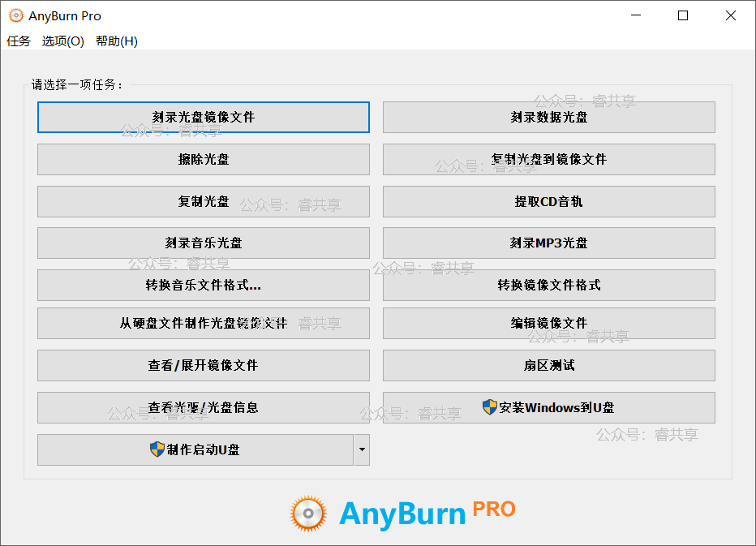Choose 转换镜像文件格式 task
The image size is (756, 546).
[x=549, y=285]
